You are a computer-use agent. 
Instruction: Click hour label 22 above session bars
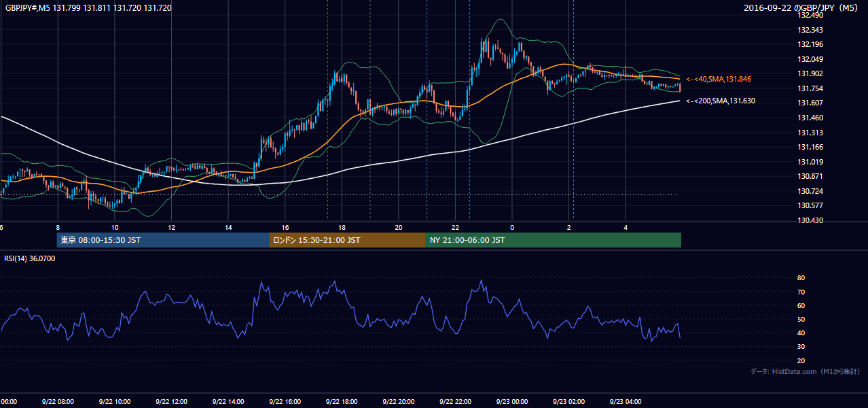456,228
